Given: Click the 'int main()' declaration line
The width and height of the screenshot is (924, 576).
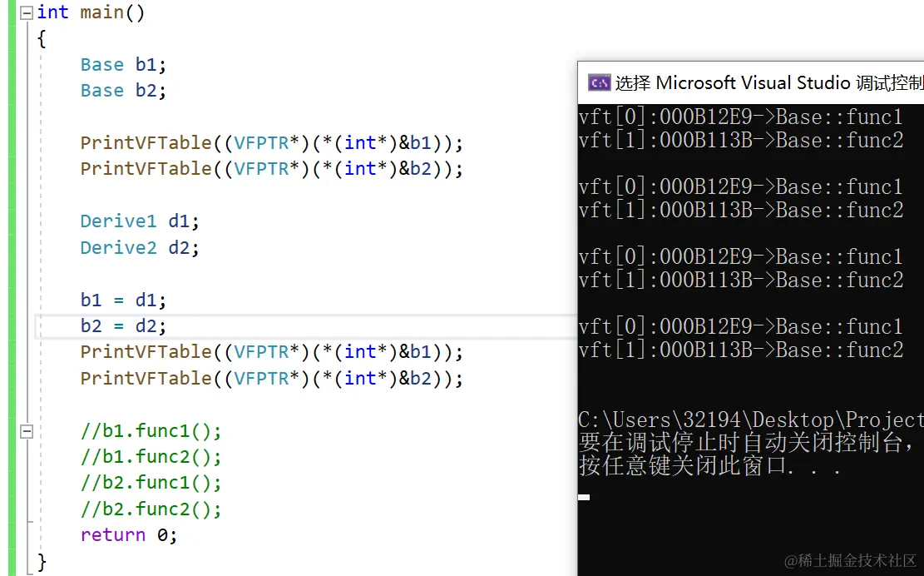Looking at the screenshot, I should (x=91, y=12).
